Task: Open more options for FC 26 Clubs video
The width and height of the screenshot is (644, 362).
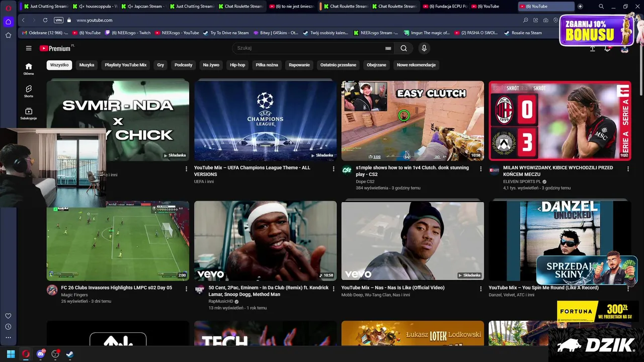Action: pos(186,289)
